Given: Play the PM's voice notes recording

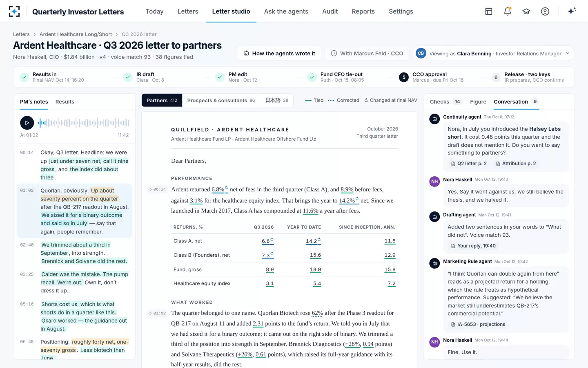Looking at the screenshot, I should point(27,122).
